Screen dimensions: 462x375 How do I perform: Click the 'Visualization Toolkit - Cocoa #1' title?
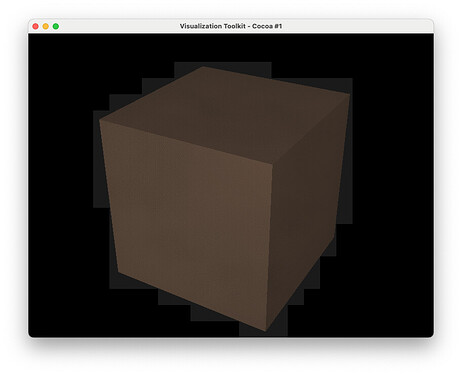[231, 26]
